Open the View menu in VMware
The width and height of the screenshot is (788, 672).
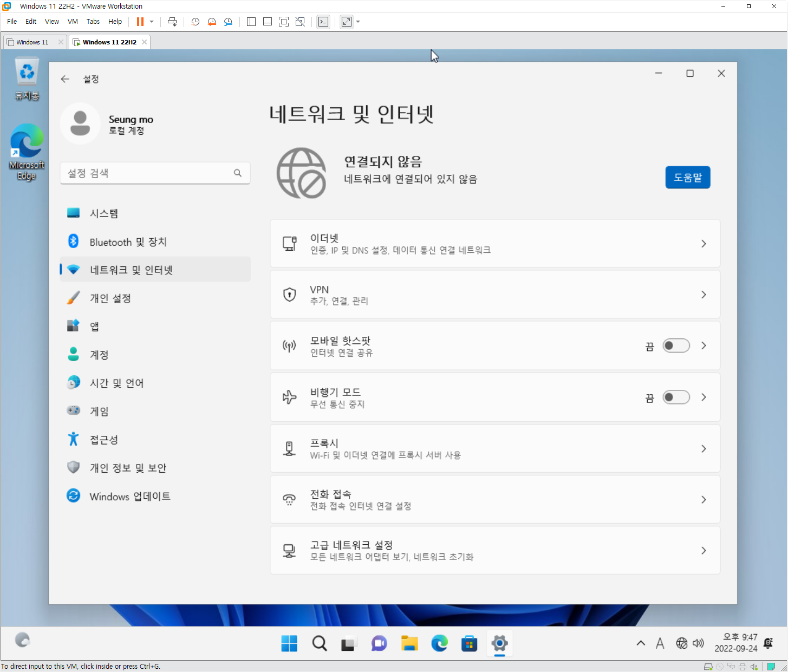(52, 22)
